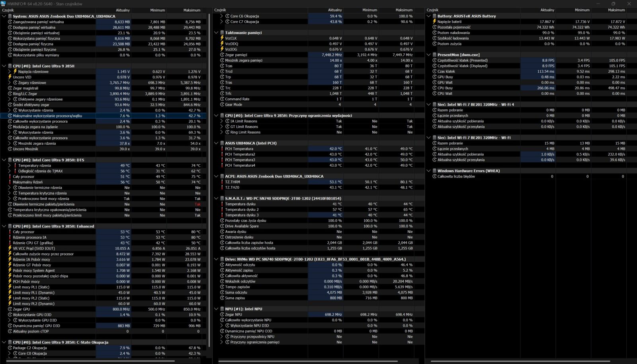The width and height of the screenshot is (637, 364).
Task: Click the chip icon beside NPU [#1]: Intel NPU
Action: click(x=222, y=309)
